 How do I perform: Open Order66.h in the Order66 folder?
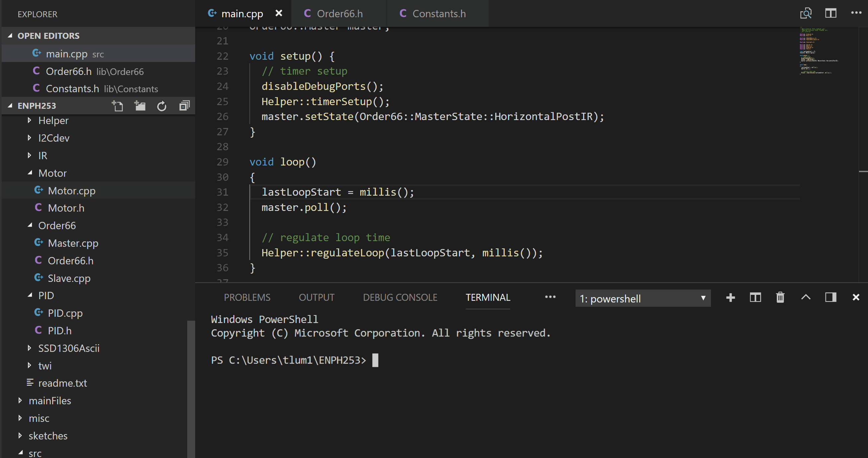98,261
